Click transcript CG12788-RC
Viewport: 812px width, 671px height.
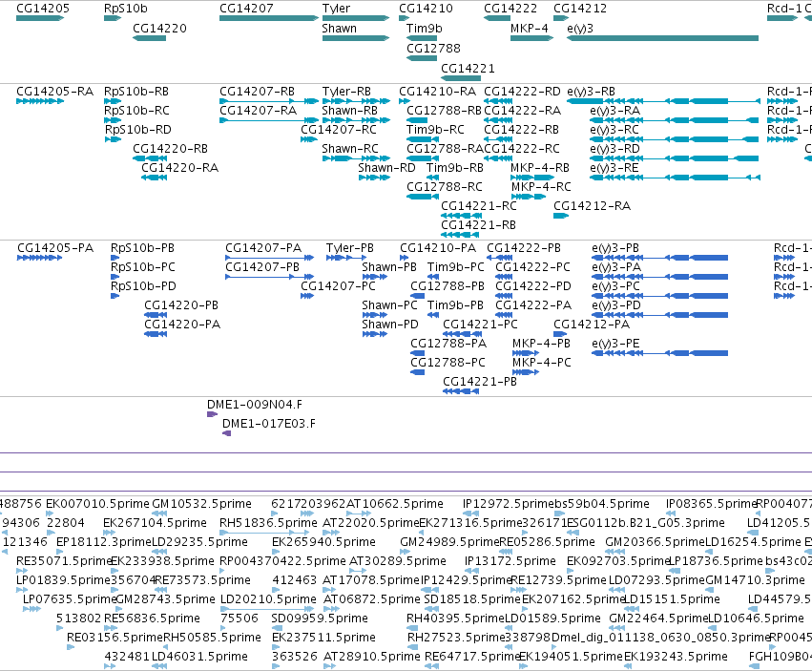point(445,186)
